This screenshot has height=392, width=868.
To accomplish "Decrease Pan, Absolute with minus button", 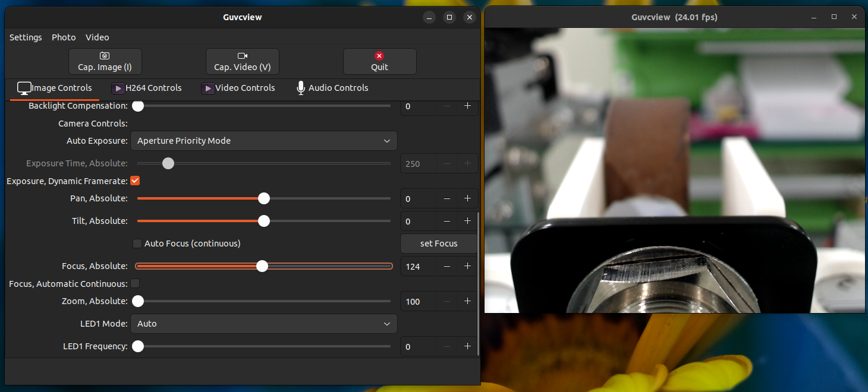I will point(447,198).
